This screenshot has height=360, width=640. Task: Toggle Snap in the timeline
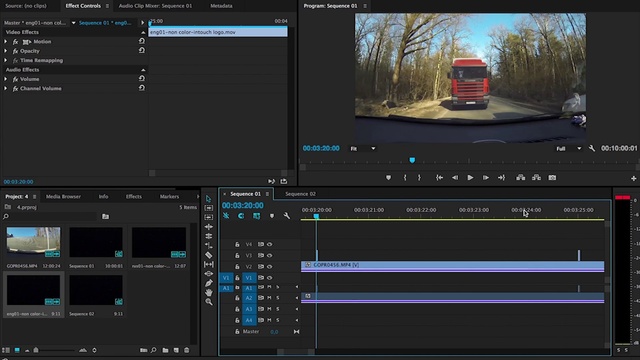tap(241, 216)
